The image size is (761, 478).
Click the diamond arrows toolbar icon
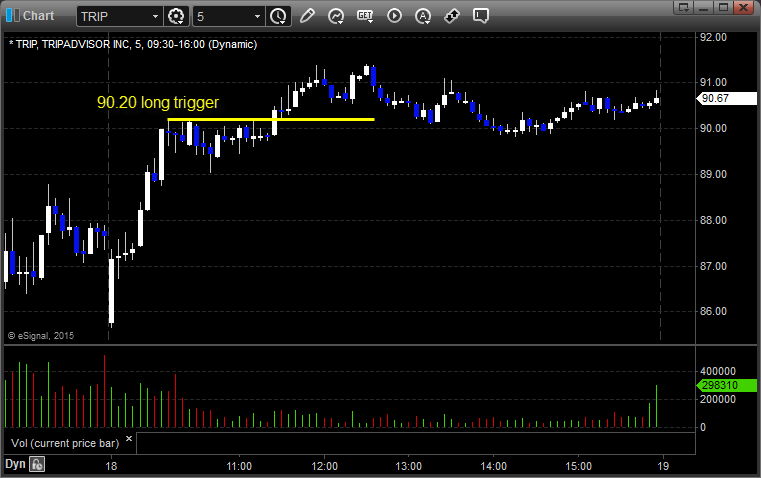click(452, 16)
